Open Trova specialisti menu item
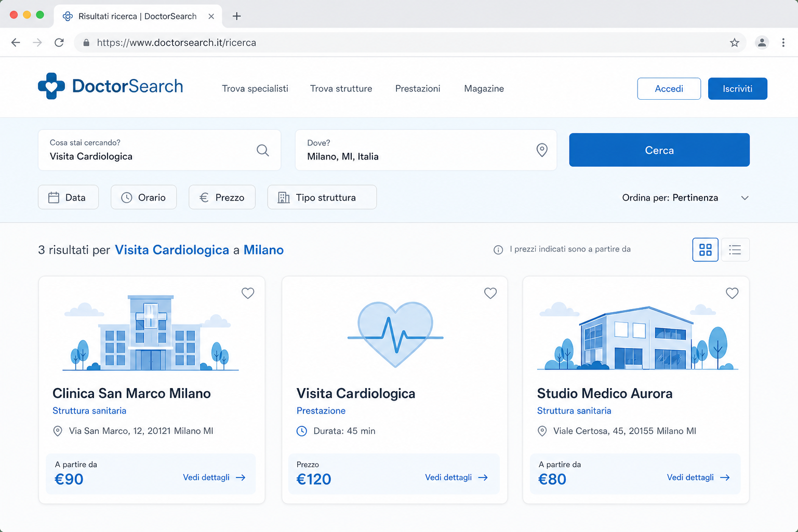 pyautogui.click(x=255, y=89)
